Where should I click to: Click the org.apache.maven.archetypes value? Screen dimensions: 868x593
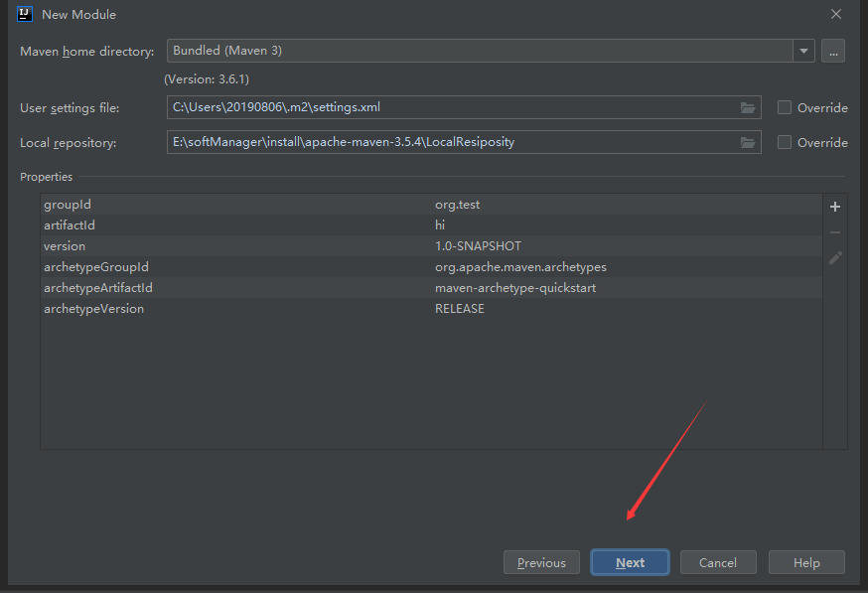click(x=520, y=267)
